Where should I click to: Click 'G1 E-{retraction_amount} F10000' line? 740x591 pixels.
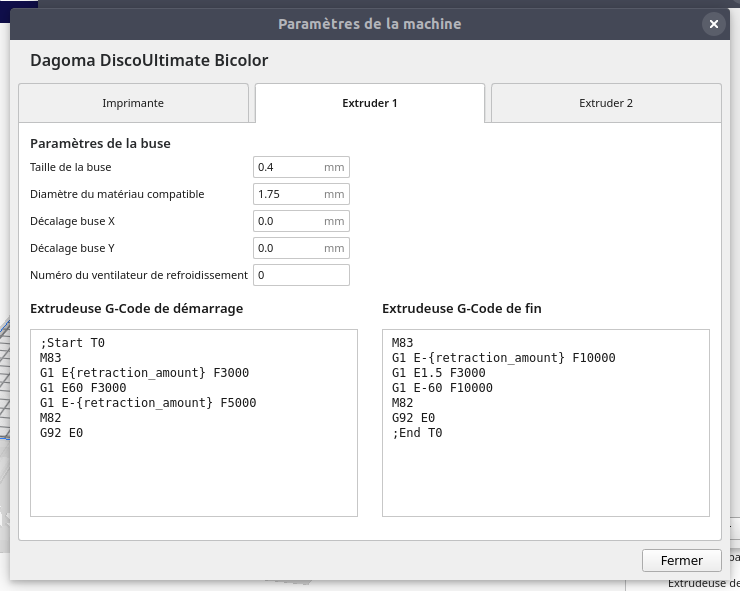(504, 358)
